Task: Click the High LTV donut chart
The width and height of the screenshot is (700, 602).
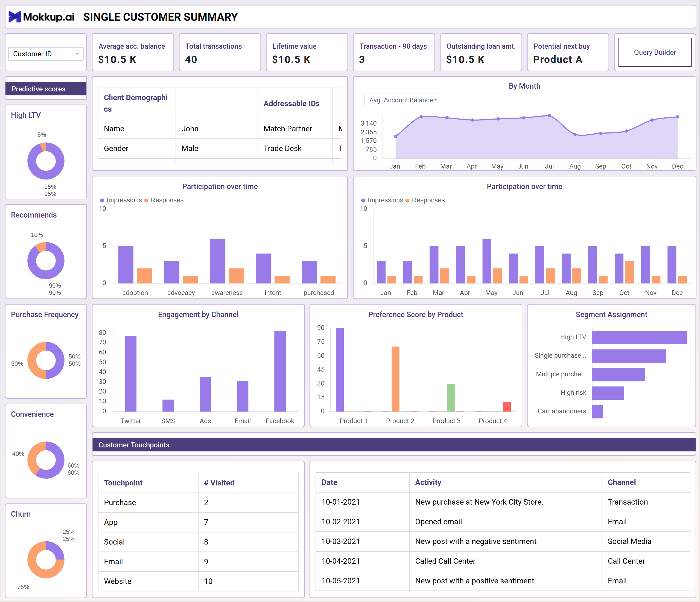Action: [x=46, y=161]
